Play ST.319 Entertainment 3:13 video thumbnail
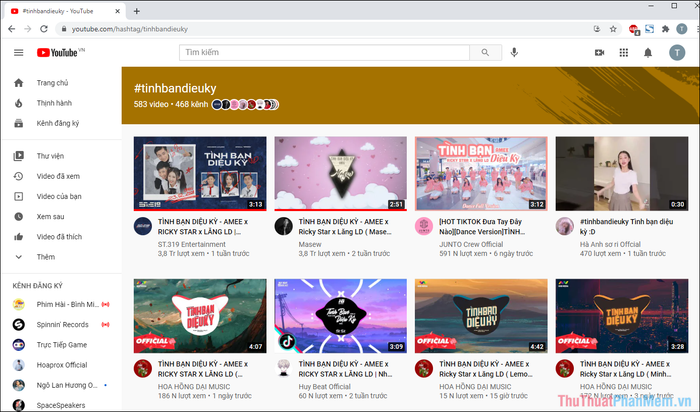This screenshot has width=700, height=412. 200,174
